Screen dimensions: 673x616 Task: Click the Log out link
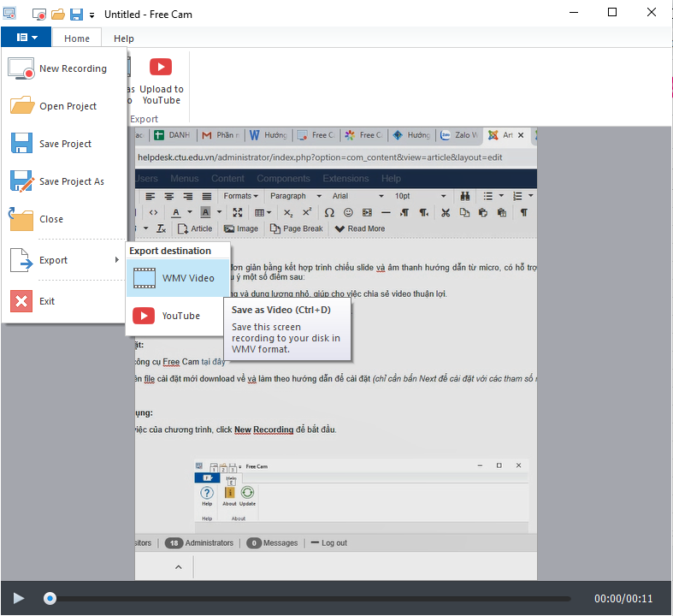(x=328, y=543)
